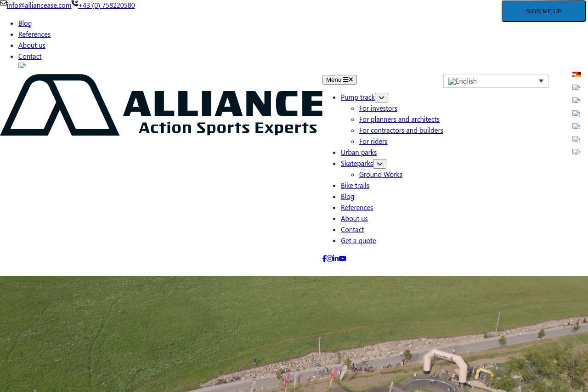Open the Facebook social icon
Viewport: 588px width, 392px height.
click(x=324, y=259)
